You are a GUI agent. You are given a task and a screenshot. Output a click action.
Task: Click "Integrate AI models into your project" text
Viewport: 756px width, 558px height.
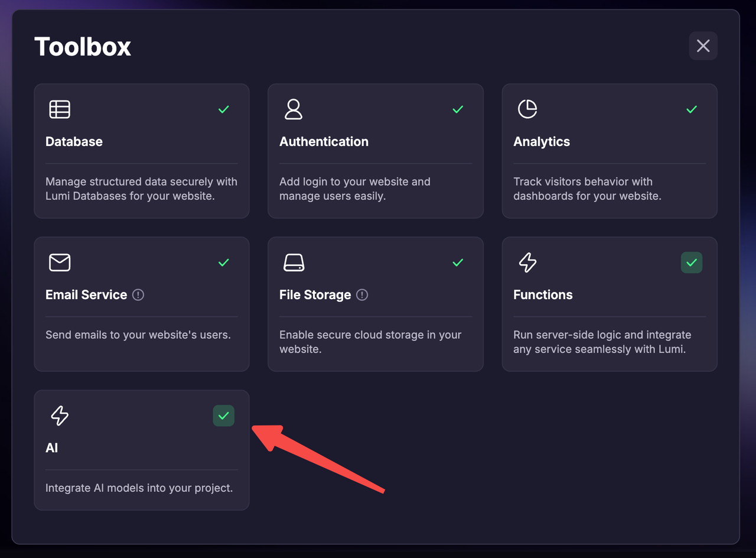tap(139, 488)
